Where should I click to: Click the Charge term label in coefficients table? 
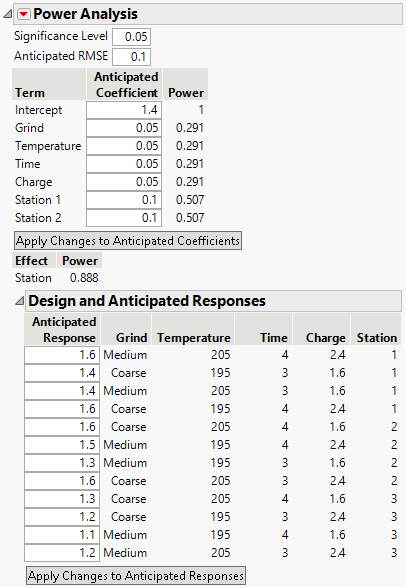[34, 182]
